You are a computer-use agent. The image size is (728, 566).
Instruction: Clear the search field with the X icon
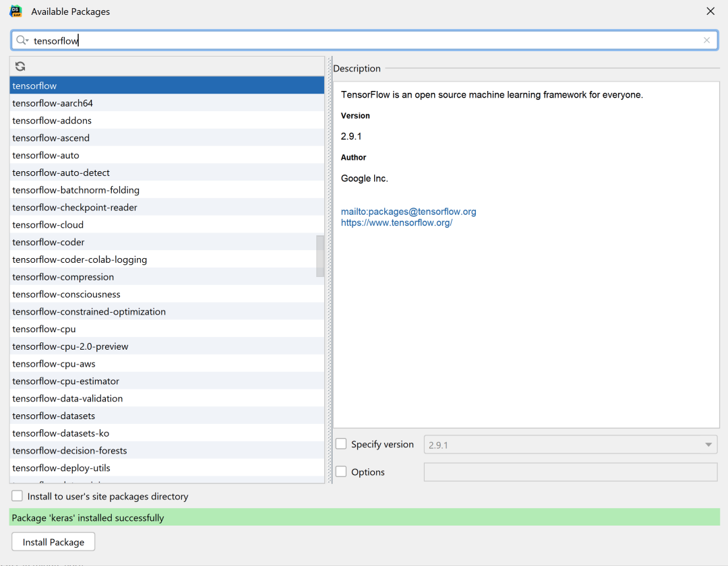pos(706,40)
